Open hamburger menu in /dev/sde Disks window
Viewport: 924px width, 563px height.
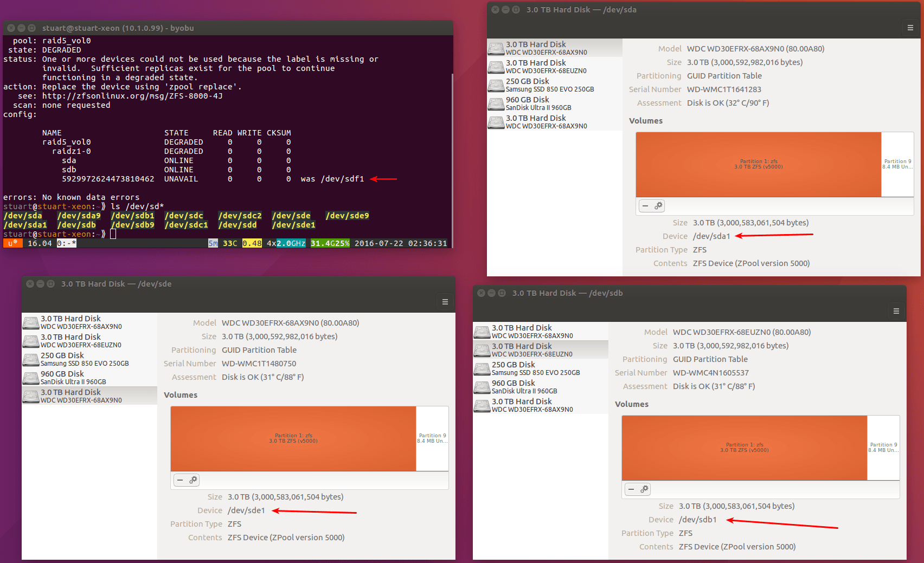pos(445,302)
